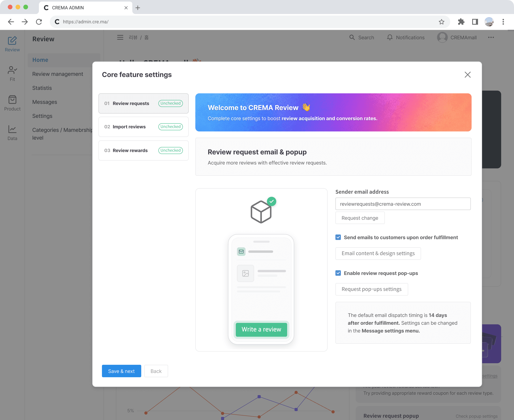Click the CREMA ADMIN browser tab

tap(86, 8)
